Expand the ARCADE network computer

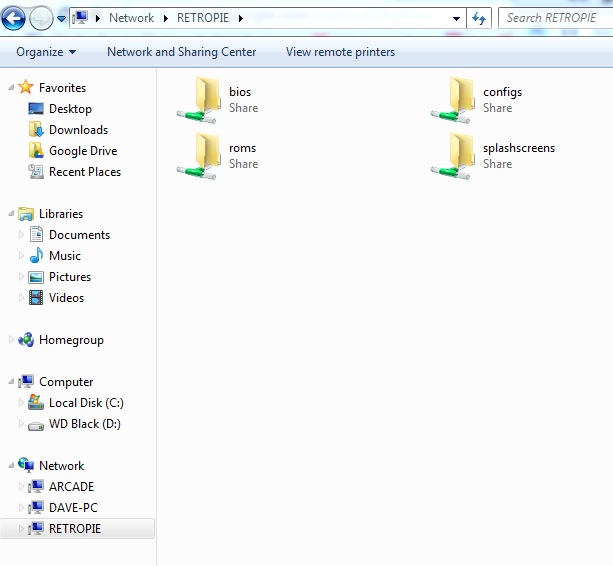coord(21,487)
